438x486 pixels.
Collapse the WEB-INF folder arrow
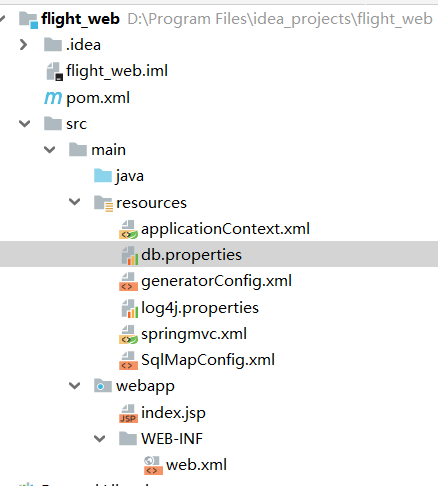point(100,439)
